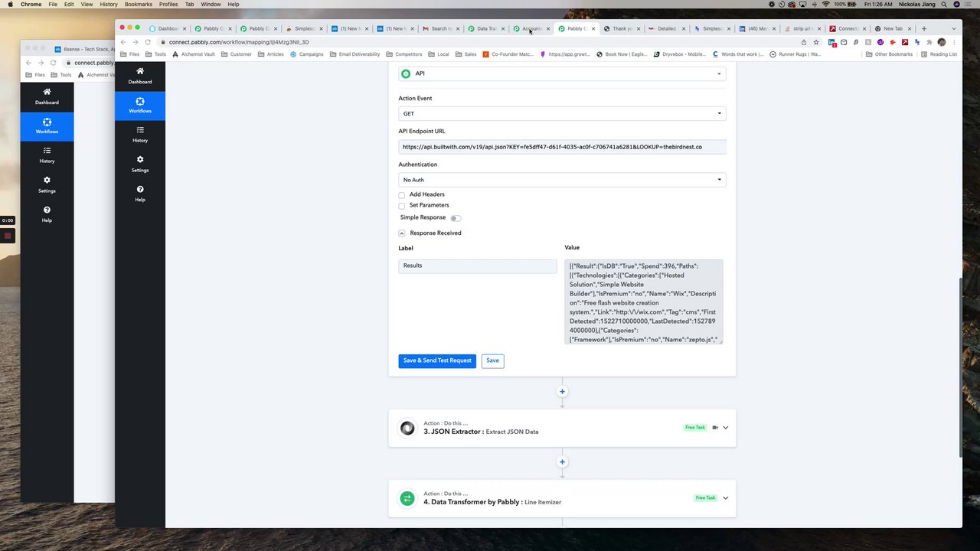Click the JSON Extractor app icon
Viewport: 980px width, 551px height.
click(x=407, y=428)
